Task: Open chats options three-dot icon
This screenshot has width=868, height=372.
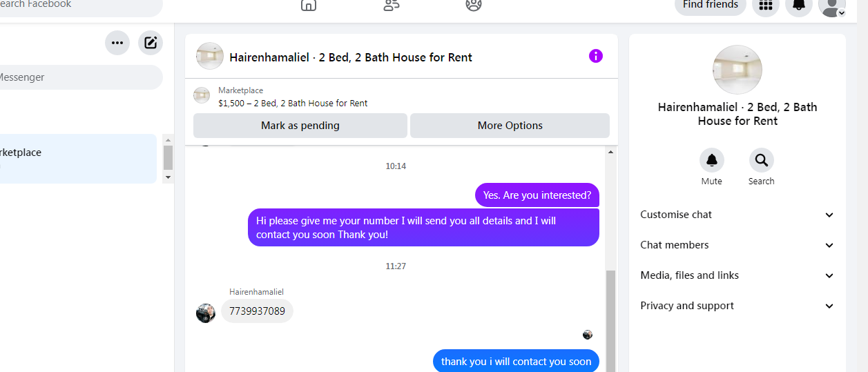Action: [117, 43]
